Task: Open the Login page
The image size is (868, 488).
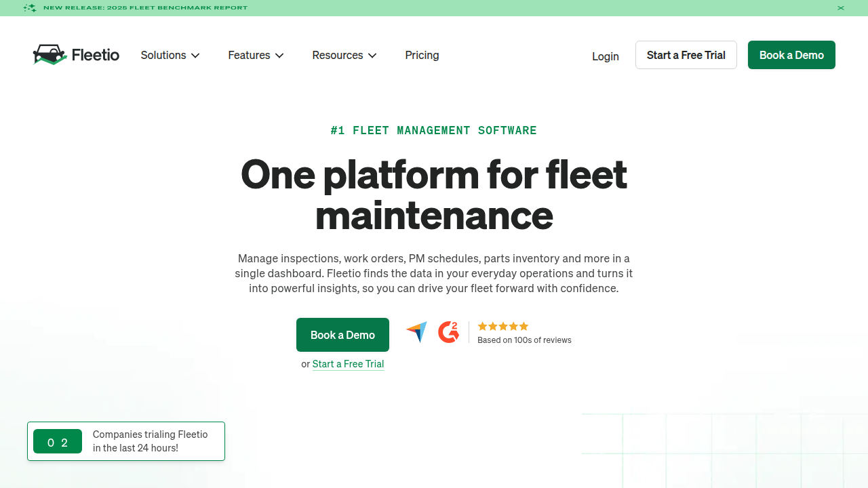Action: (606, 56)
